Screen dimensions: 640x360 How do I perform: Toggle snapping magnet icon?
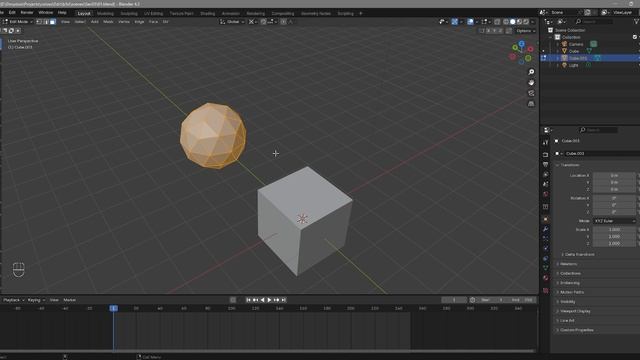click(264, 22)
